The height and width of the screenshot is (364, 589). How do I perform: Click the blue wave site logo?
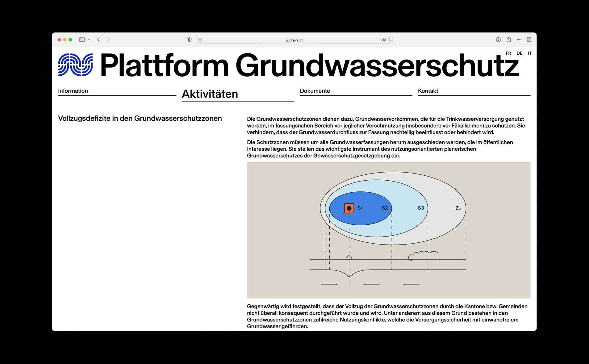(x=76, y=65)
